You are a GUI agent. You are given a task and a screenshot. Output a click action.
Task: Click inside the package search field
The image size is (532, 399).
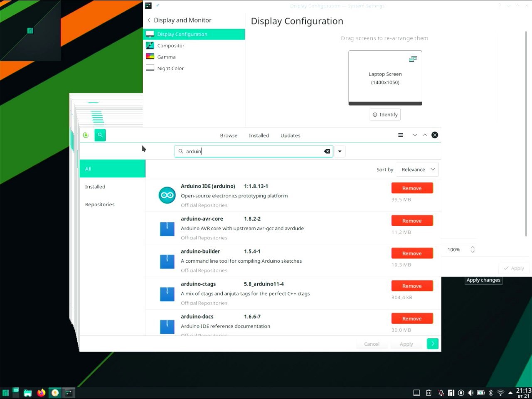[x=254, y=151]
